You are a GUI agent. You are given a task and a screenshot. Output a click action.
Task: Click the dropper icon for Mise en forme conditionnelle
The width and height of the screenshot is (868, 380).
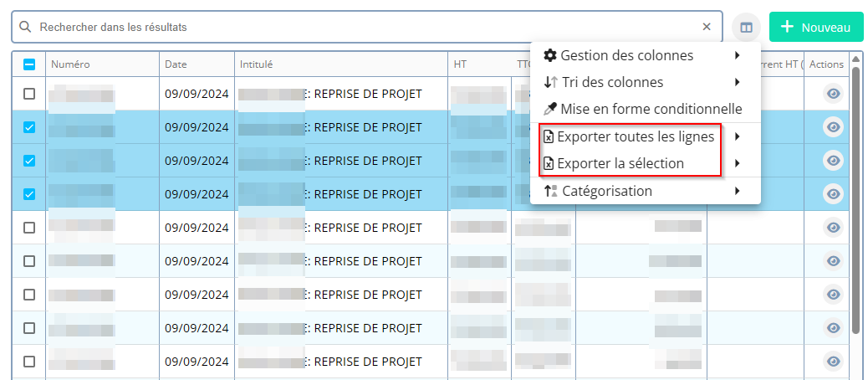549,110
